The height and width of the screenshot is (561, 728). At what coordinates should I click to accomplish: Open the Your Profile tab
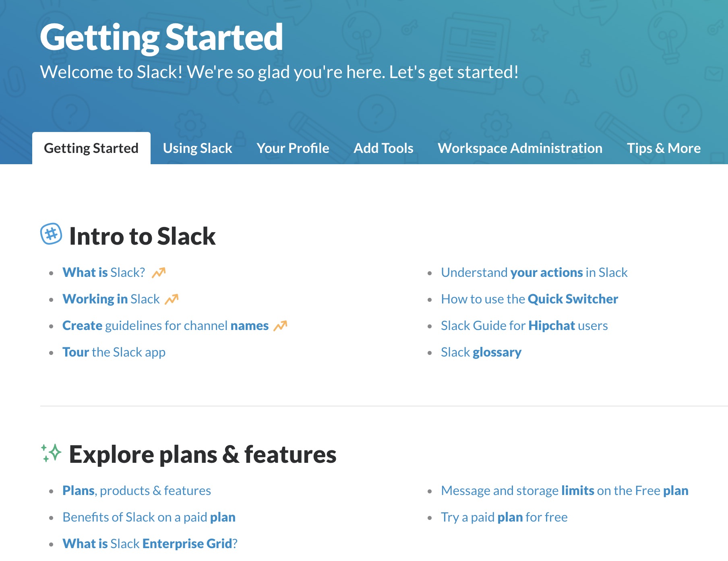pyautogui.click(x=293, y=148)
